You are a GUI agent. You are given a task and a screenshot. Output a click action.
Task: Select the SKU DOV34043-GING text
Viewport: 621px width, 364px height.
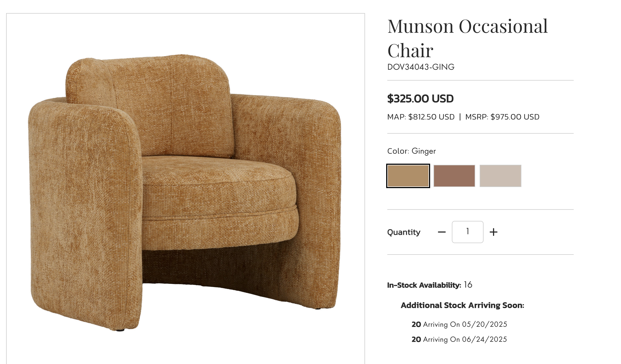click(421, 67)
